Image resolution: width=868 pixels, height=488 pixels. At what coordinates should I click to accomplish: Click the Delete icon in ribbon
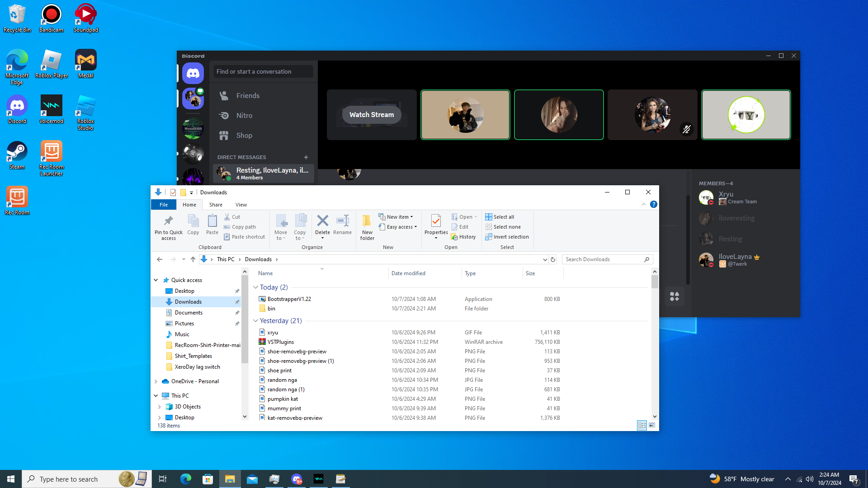tap(322, 221)
